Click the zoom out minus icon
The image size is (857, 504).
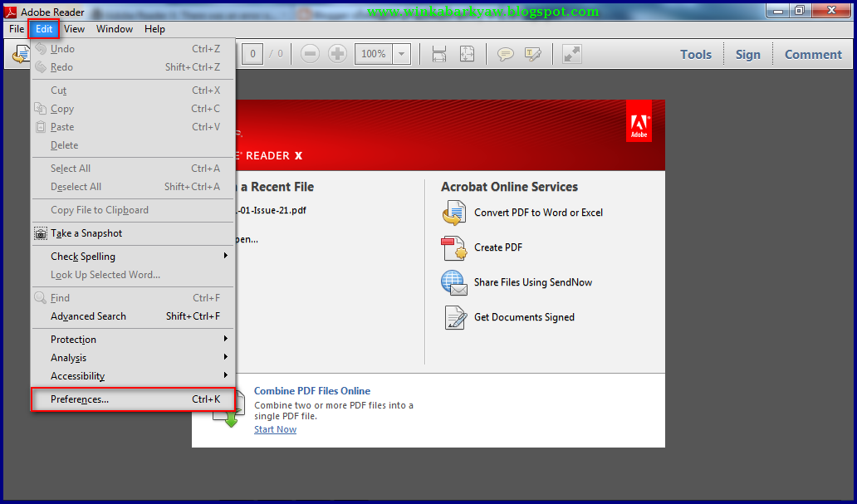pos(310,54)
